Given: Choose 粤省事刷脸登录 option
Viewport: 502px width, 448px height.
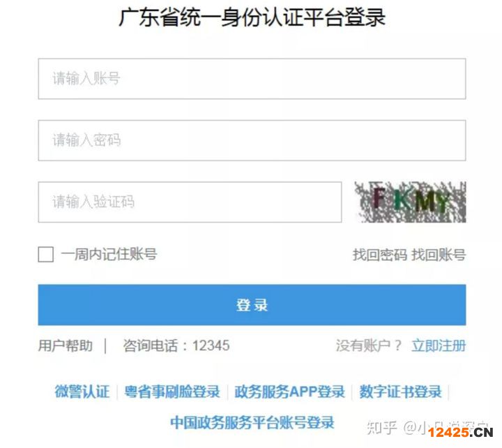Looking at the screenshot, I should [x=172, y=391].
